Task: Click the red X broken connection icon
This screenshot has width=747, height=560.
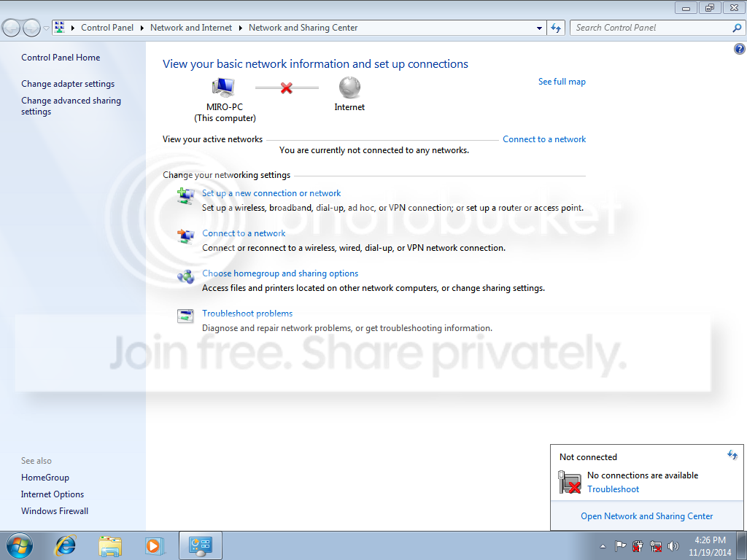Action: click(286, 87)
